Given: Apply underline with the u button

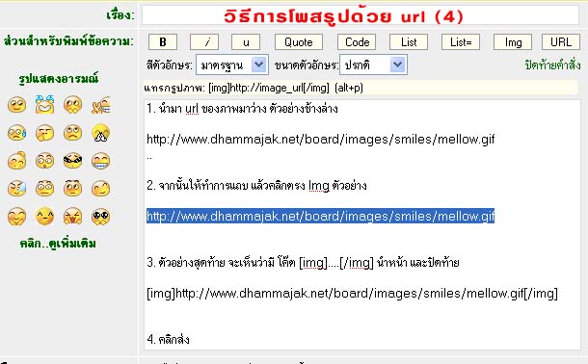Looking at the screenshot, I should [246, 42].
